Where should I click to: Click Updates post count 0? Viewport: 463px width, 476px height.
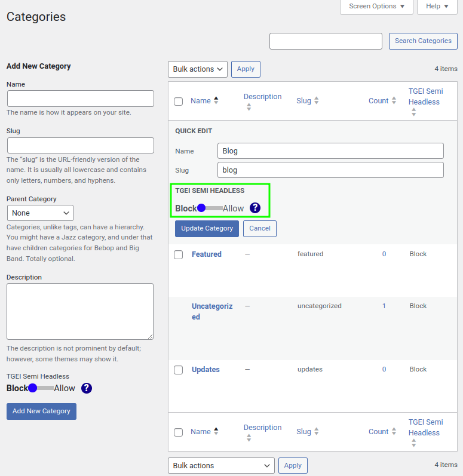(384, 370)
